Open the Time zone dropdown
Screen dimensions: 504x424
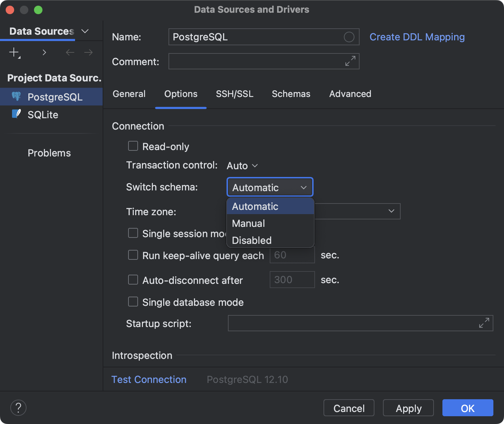point(391,211)
